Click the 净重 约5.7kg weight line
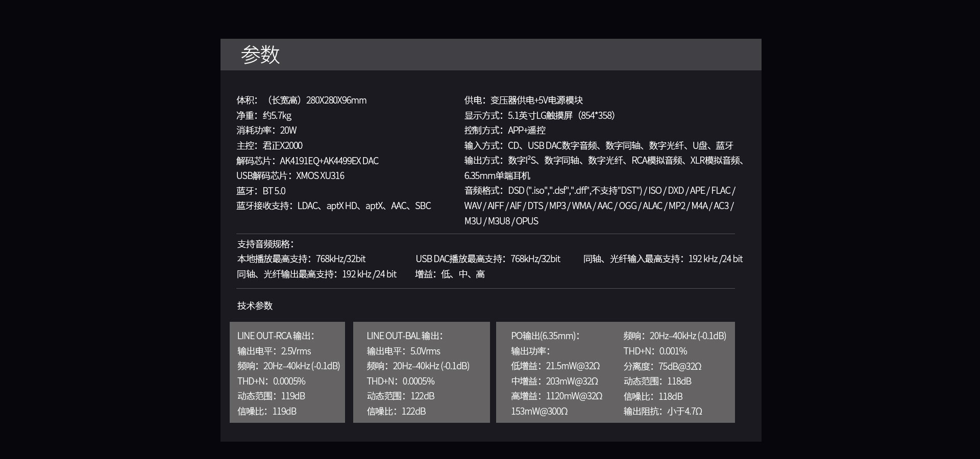 pos(264,116)
